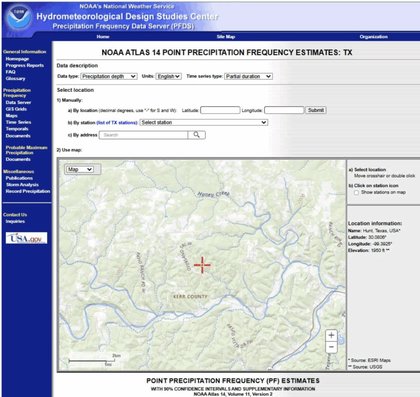
Task: Click the Submit button
Action: (x=316, y=110)
